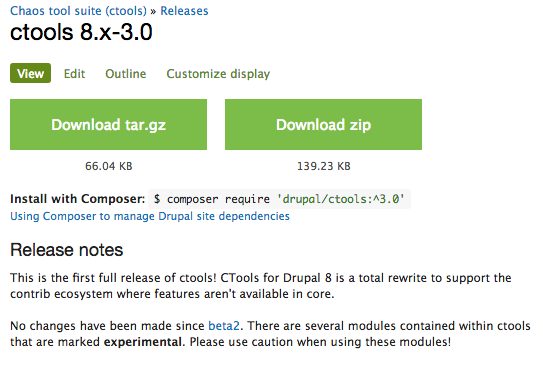Click the Download zip button

point(323,125)
